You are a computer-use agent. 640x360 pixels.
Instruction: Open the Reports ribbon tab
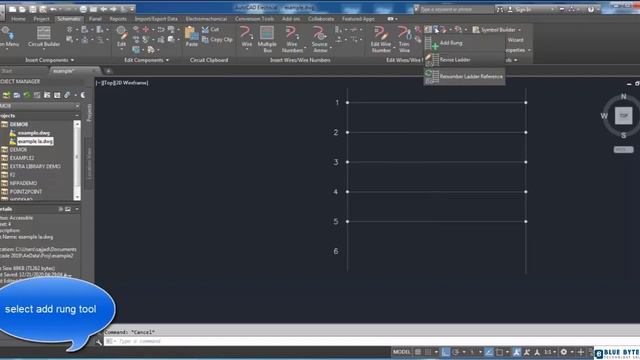118,19
